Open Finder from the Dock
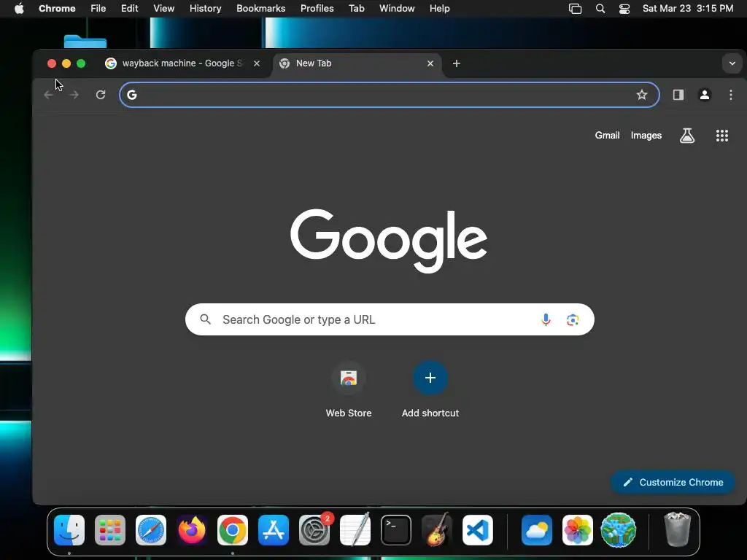The image size is (747, 560). (x=69, y=530)
